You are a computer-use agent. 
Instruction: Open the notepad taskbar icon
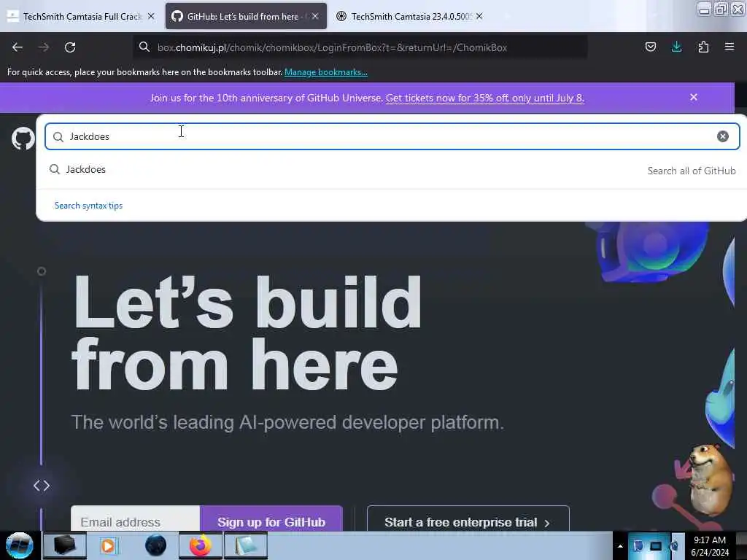click(x=245, y=545)
